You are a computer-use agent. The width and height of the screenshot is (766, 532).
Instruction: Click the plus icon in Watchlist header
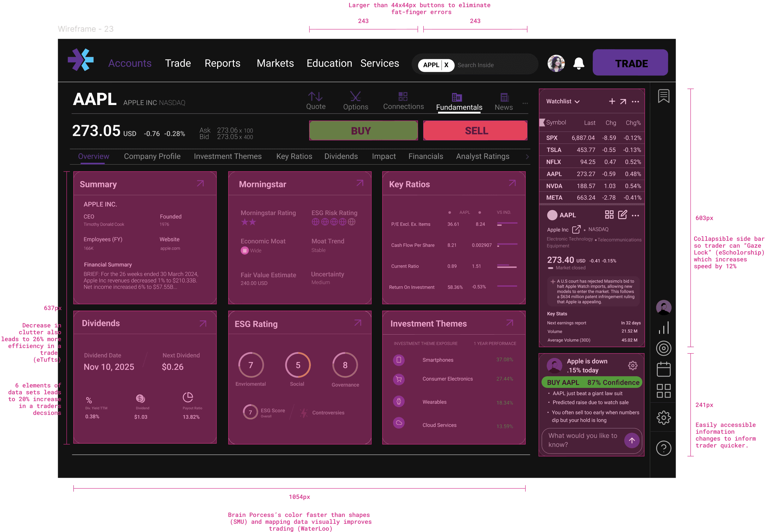pos(612,101)
